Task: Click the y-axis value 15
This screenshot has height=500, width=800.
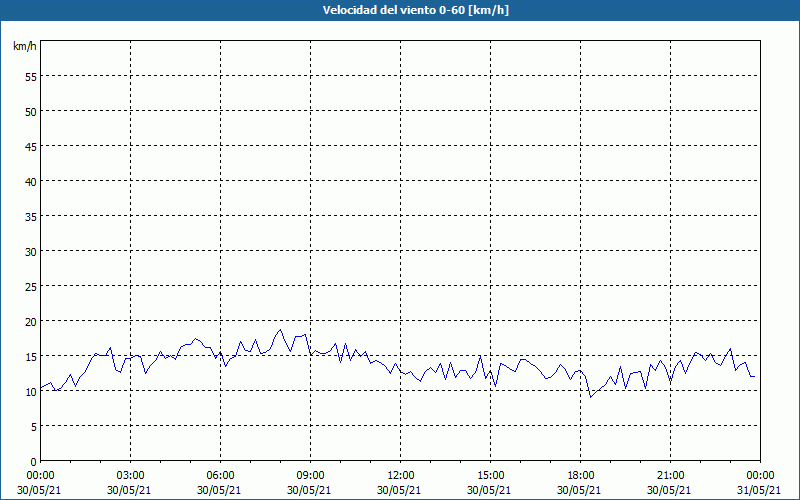Action: point(31,357)
